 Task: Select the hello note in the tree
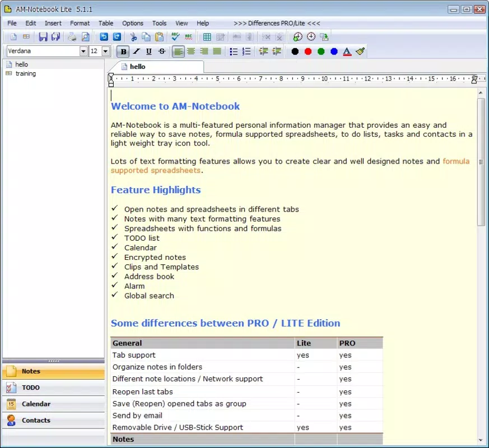tap(21, 64)
